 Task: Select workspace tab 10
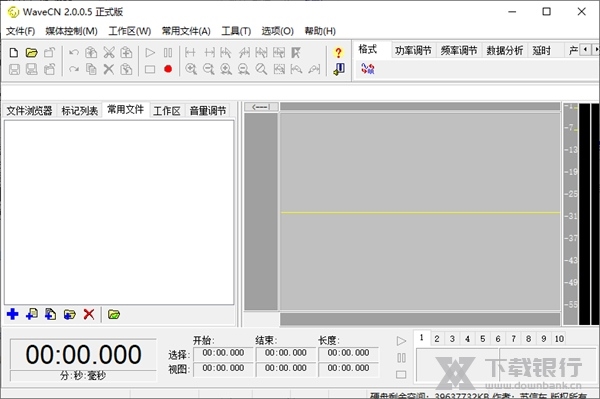[559, 339]
